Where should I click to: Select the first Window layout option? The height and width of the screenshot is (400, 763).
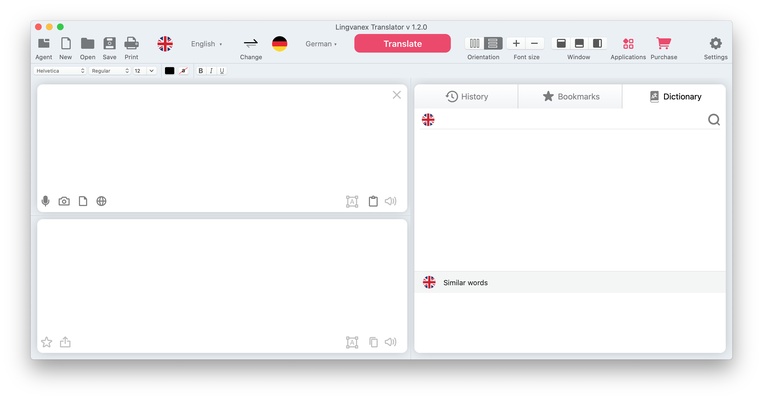tap(561, 43)
